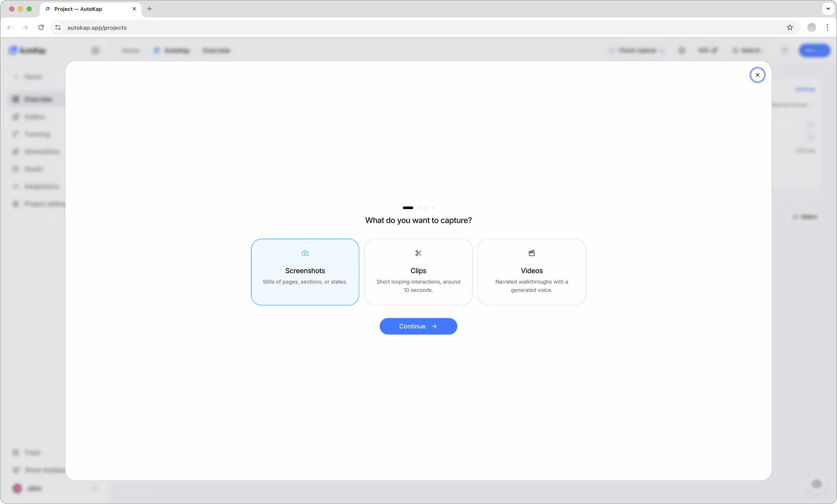Open the browser profile avatar
837x504 pixels.
812,27
